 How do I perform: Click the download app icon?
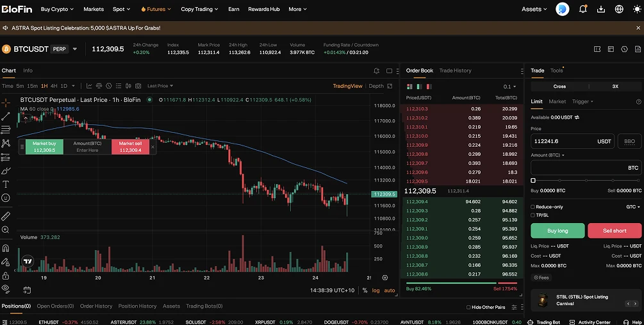click(x=601, y=9)
